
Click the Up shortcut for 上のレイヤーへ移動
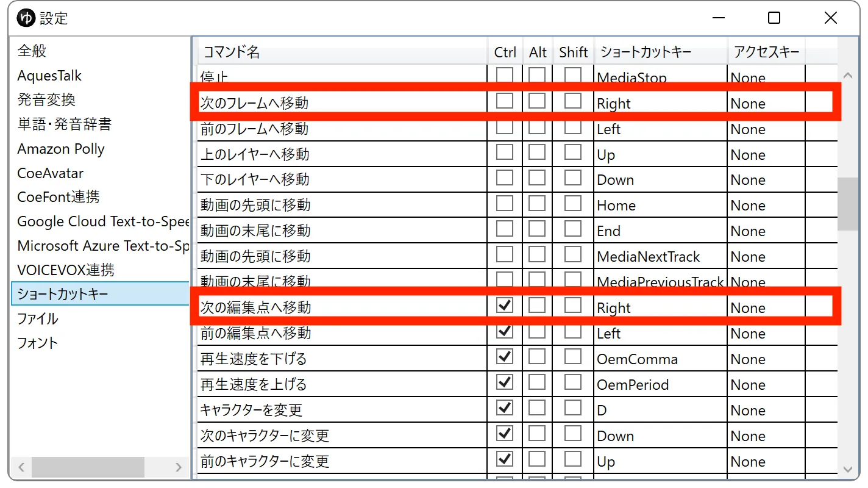coord(661,155)
